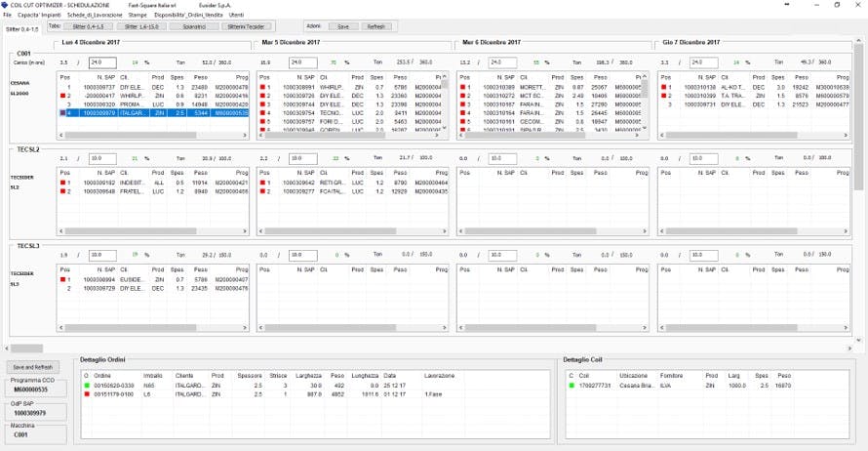
Task: Click the Larghezza column header in Dettaglio Ordini
Action: pyautogui.click(x=308, y=376)
